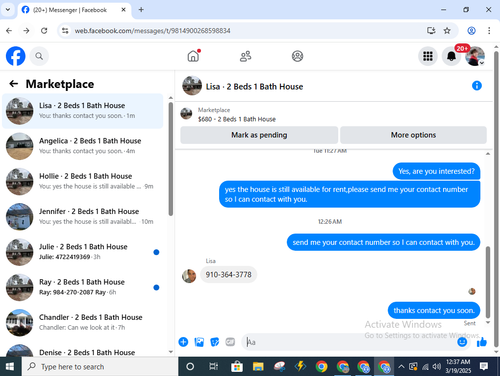Screen dimensions: 500x376
Task: Click the plus icon in composer
Action: point(183,342)
